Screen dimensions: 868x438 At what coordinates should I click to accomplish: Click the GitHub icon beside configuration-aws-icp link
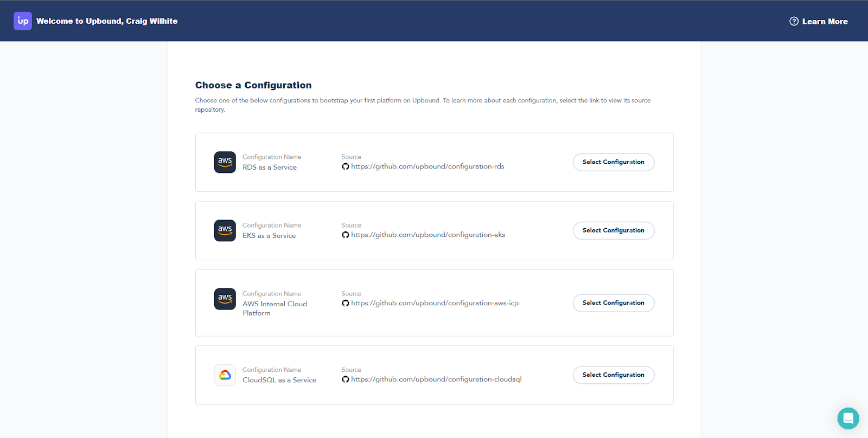click(x=346, y=303)
